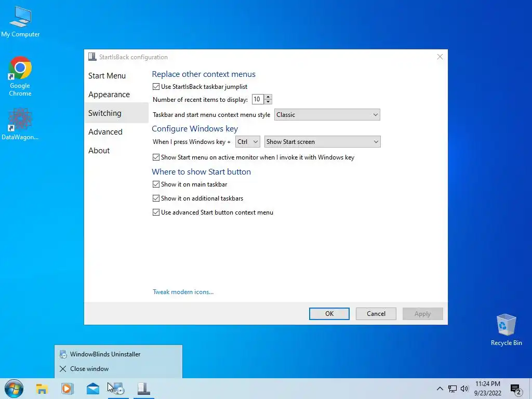The width and height of the screenshot is (532, 399).
Task: Increase the number of recent items
Action: (x=268, y=97)
